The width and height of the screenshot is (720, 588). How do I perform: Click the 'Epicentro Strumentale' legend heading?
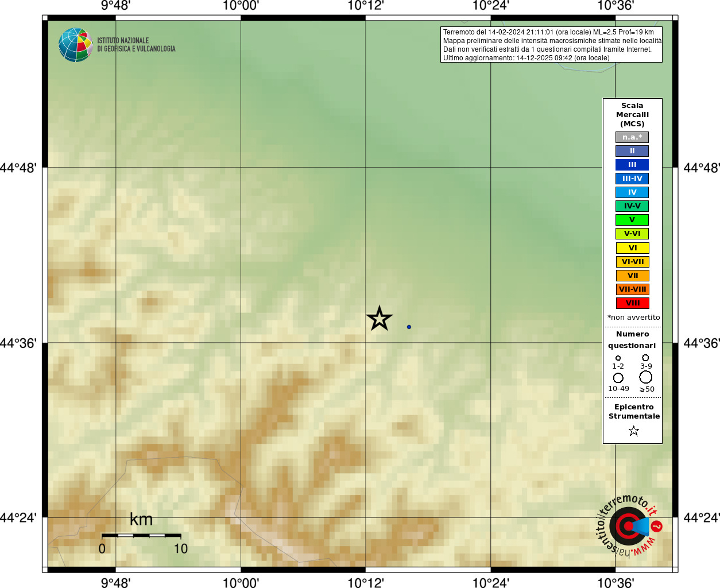[634, 412]
